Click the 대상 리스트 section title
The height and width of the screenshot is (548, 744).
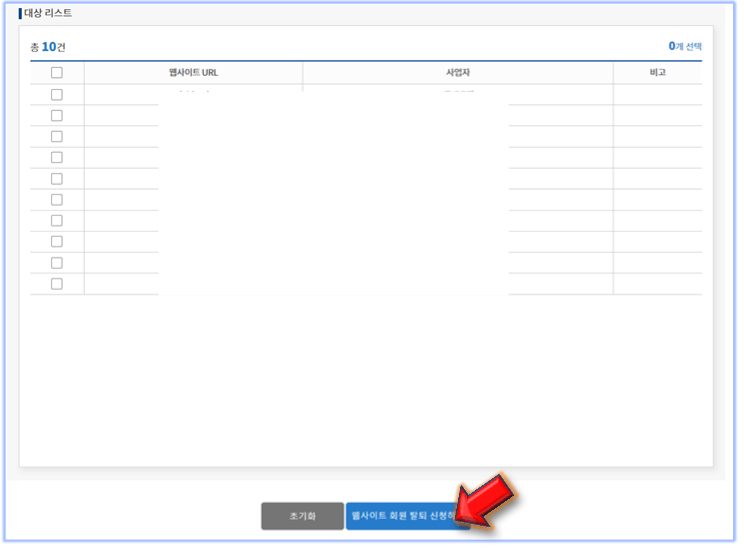pos(48,13)
